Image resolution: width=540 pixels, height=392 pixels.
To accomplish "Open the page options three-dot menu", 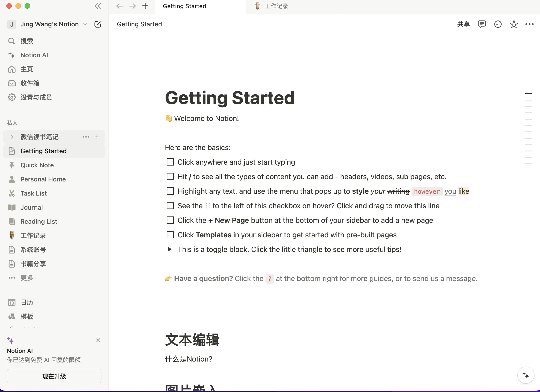I will pyautogui.click(x=530, y=24).
